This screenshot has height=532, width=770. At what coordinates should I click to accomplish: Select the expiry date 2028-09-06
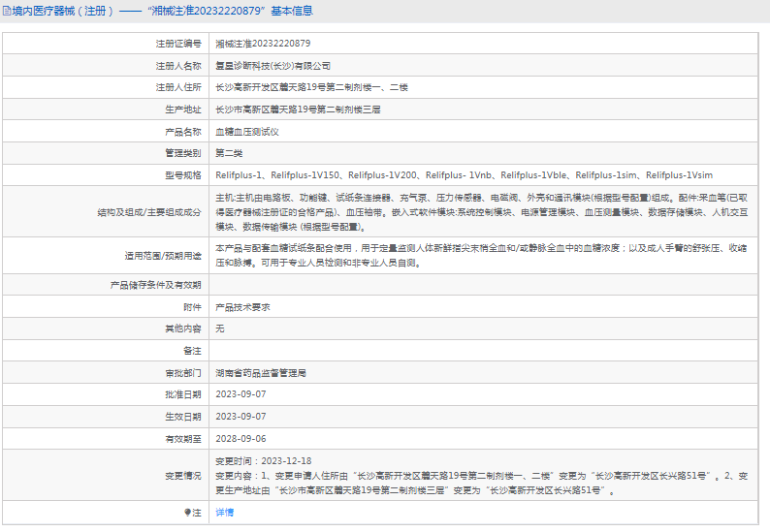point(241,439)
